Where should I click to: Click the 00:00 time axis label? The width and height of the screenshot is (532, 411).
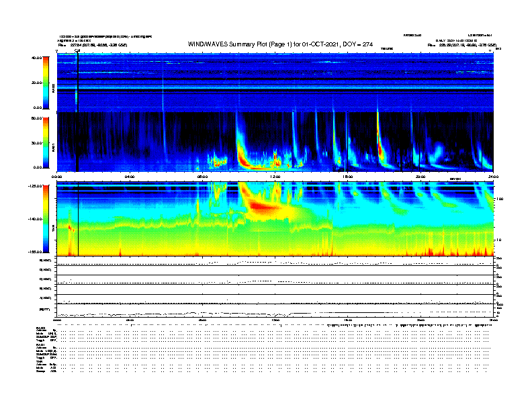click(x=58, y=177)
